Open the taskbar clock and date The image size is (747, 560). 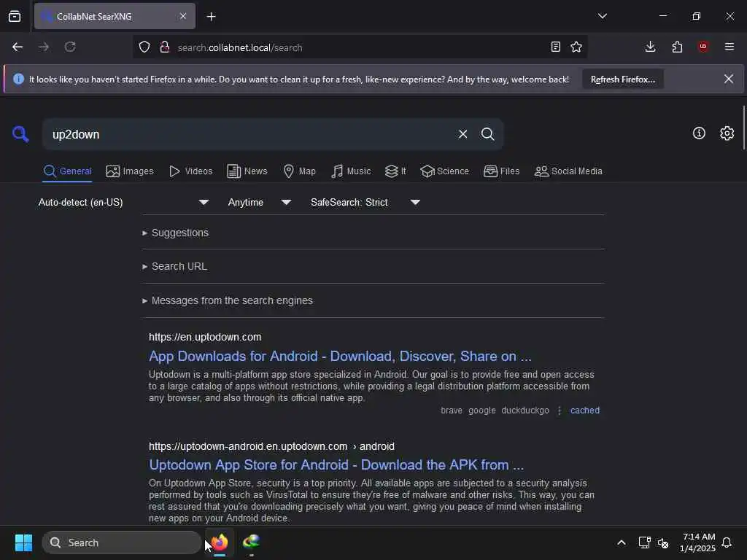click(x=697, y=542)
